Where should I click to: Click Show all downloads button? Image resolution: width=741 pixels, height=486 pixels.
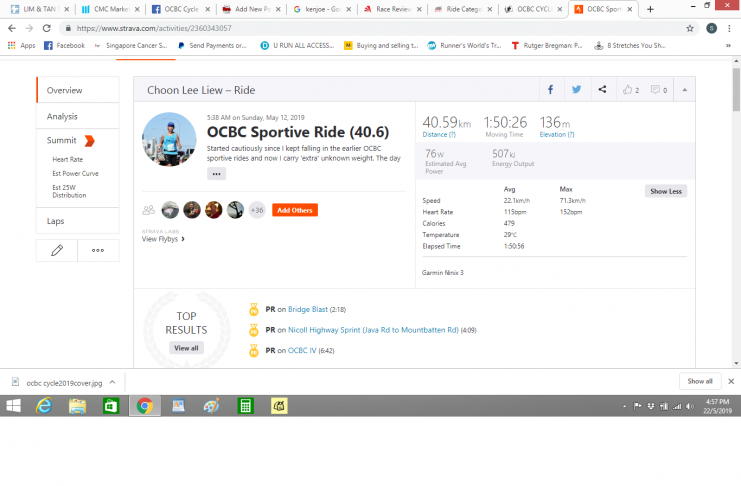coord(700,381)
